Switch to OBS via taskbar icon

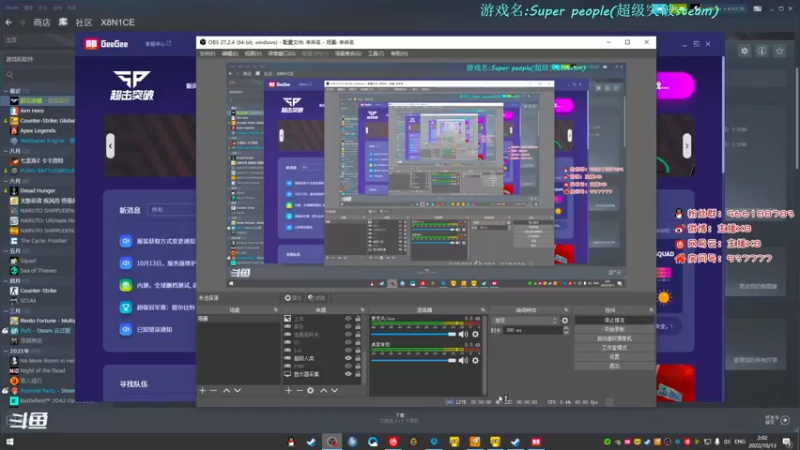[x=332, y=441]
